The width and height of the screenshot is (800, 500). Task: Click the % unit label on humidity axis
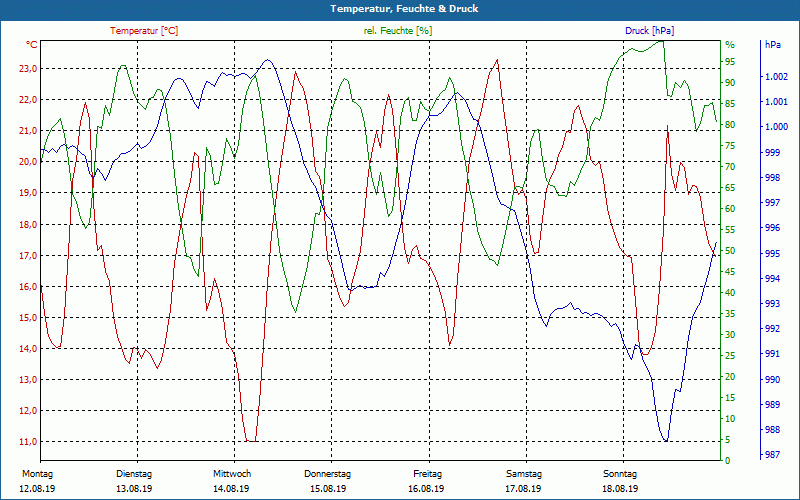coord(730,45)
